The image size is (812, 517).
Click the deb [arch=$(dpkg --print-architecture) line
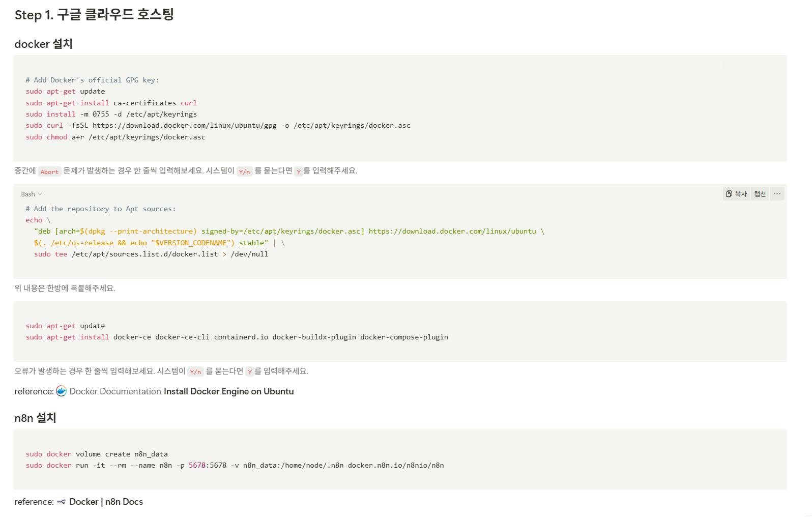[x=289, y=231]
